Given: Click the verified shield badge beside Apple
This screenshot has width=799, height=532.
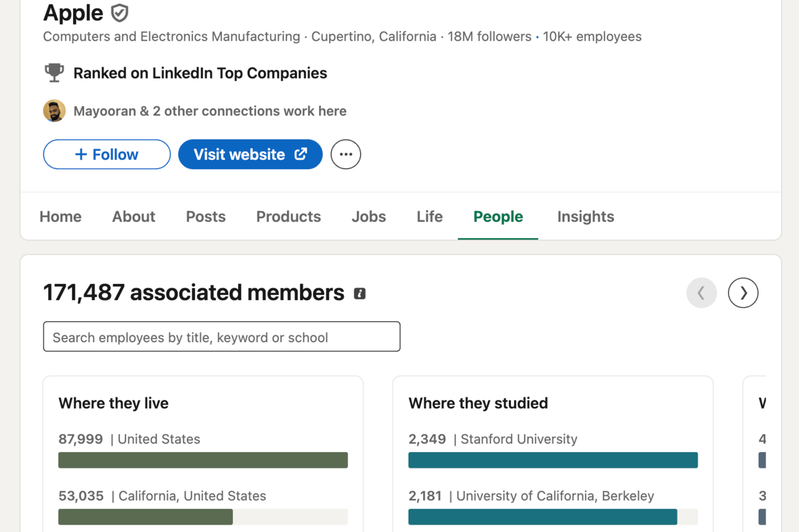Looking at the screenshot, I should [x=119, y=13].
